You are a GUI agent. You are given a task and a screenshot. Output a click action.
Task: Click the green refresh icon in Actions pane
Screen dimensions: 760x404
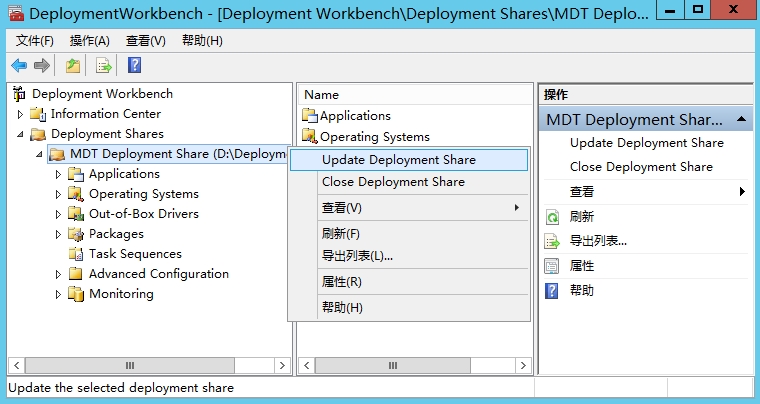coord(553,217)
